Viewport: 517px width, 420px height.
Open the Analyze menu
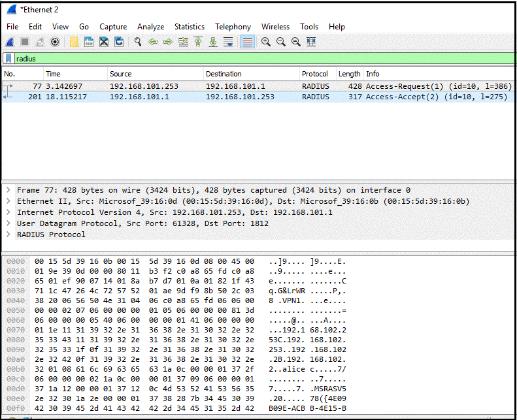pyautogui.click(x=151, y=27)
